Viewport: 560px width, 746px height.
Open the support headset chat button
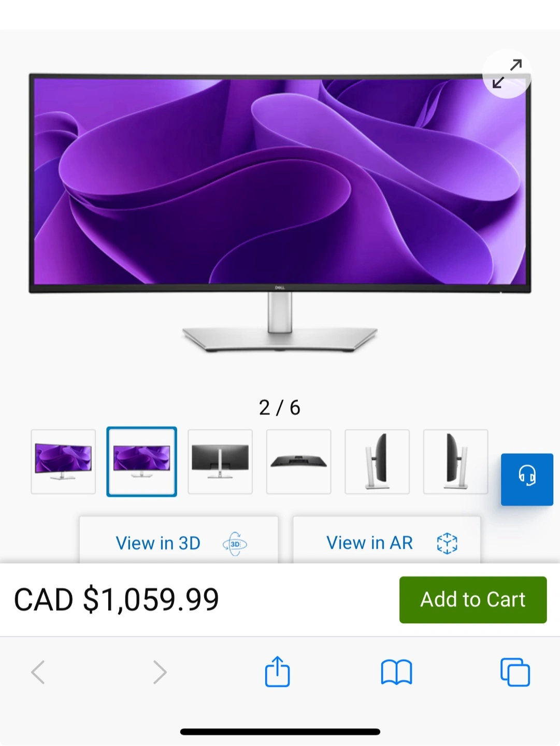point(527,479)
